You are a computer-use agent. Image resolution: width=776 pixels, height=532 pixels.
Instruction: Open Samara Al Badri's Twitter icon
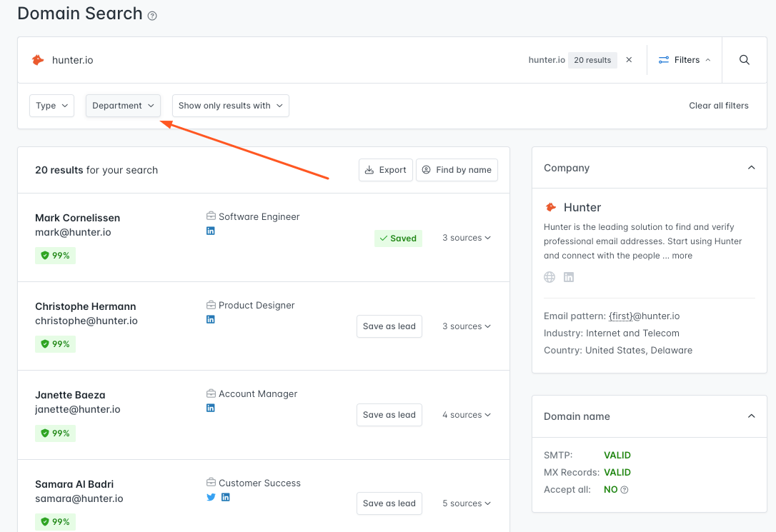click(211, 498)
